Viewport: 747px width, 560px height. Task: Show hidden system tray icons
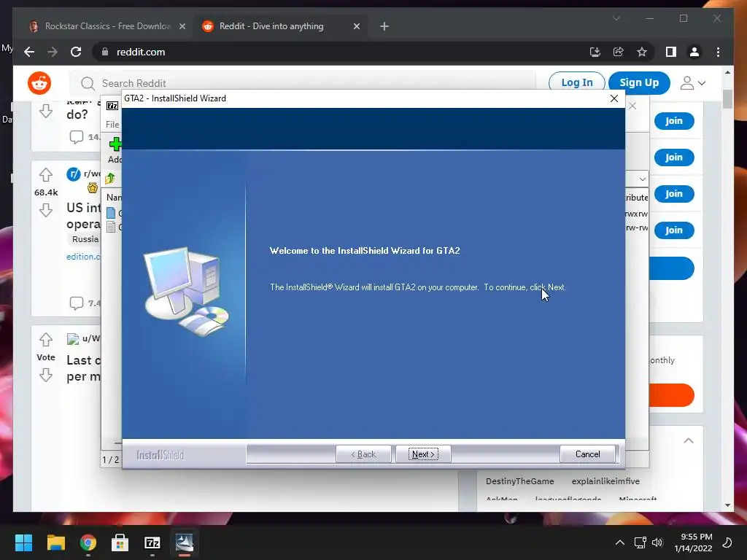pos(620,542)
